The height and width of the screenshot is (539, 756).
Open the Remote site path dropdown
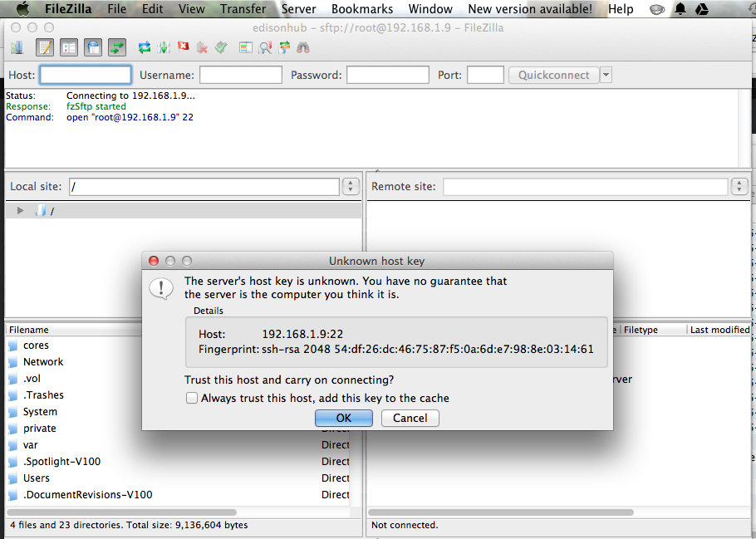(x=739, y=187)
